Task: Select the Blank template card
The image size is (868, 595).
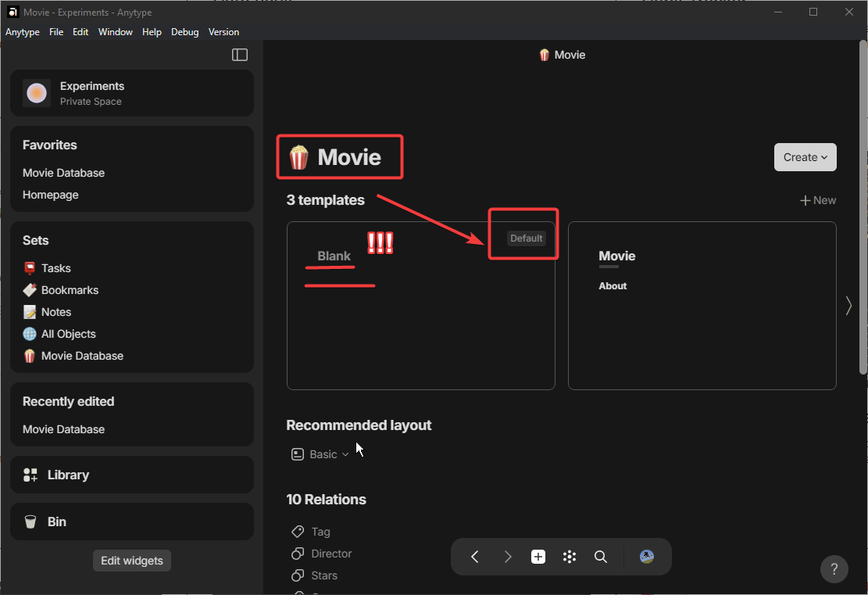Action: (420, 306)
